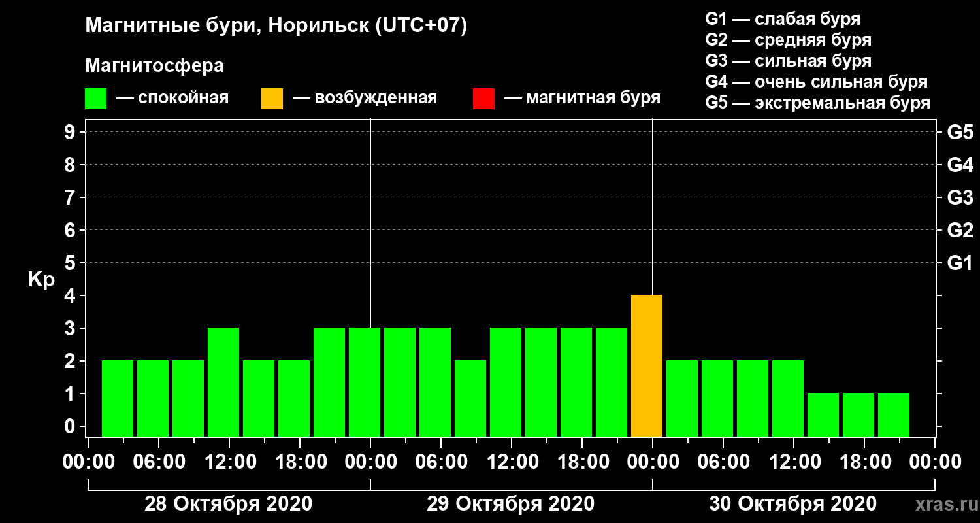Click the green bar crossing midnight into 29 October

[x=365, y=382]
